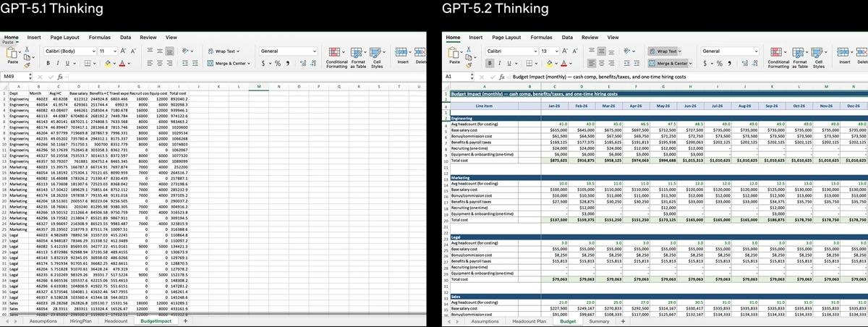The height and width of the screenshot is (327, 868).
Task: Click the Insert Function fx icon in GPT-5.2 window
Action: (503, 75)
